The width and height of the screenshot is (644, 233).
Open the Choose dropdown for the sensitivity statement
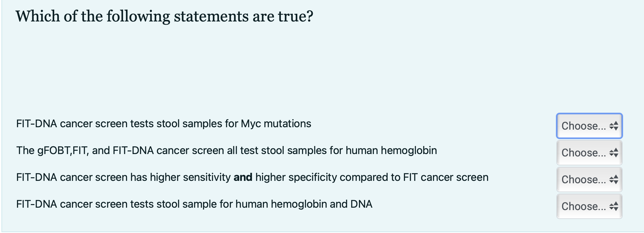(589, 179)
